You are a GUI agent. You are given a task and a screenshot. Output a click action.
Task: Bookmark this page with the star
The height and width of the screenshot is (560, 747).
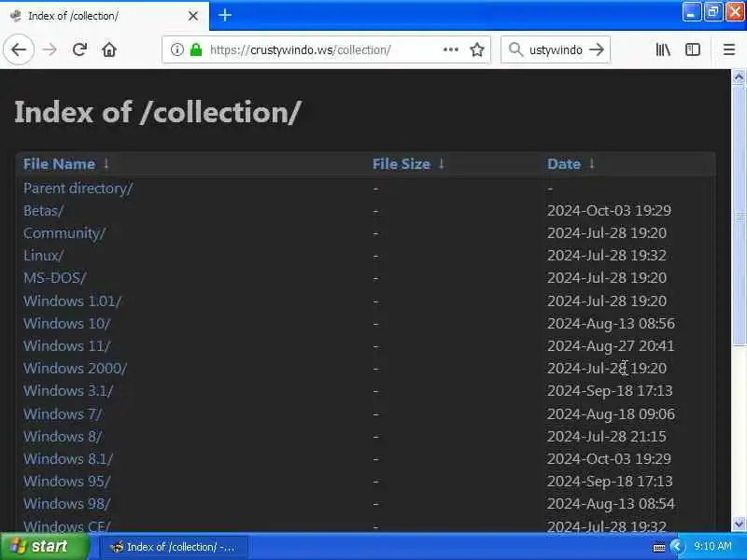click(x=477, y=49)
